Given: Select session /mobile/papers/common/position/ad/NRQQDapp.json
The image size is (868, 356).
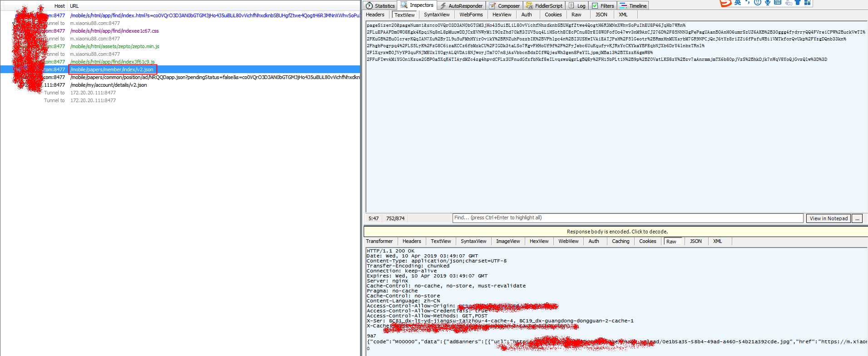Looking at the screenshot, I should point(180,77).
